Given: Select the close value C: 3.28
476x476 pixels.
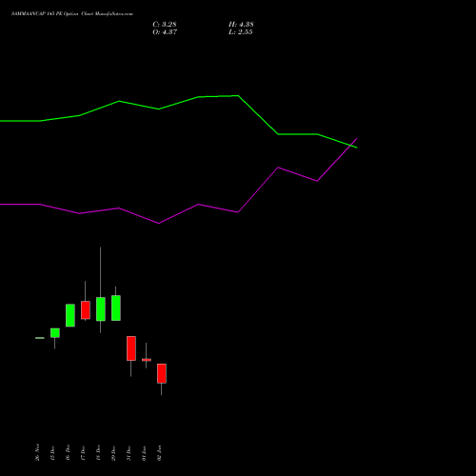Looking at the screenshot, I should (165, 25).
